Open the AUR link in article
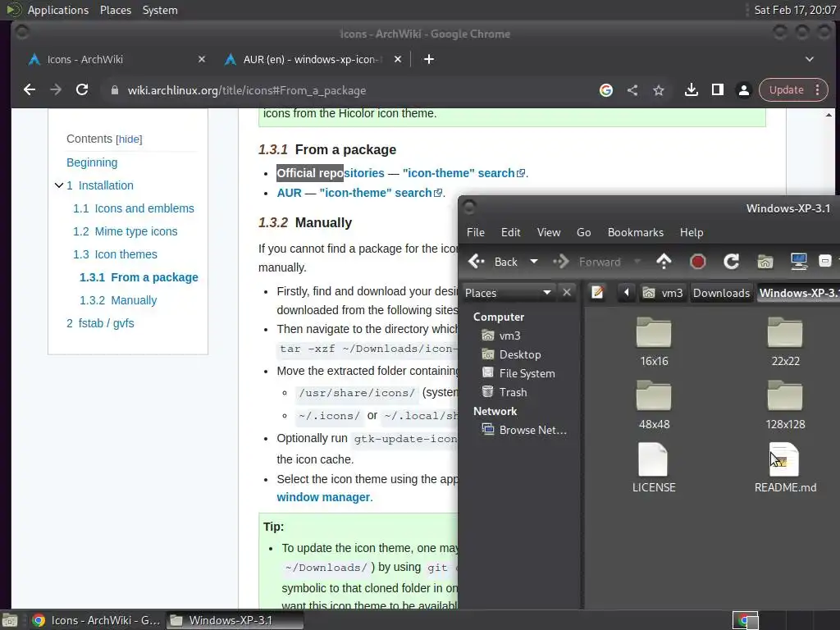Screen dimensions: 840x630 point(290,193)
